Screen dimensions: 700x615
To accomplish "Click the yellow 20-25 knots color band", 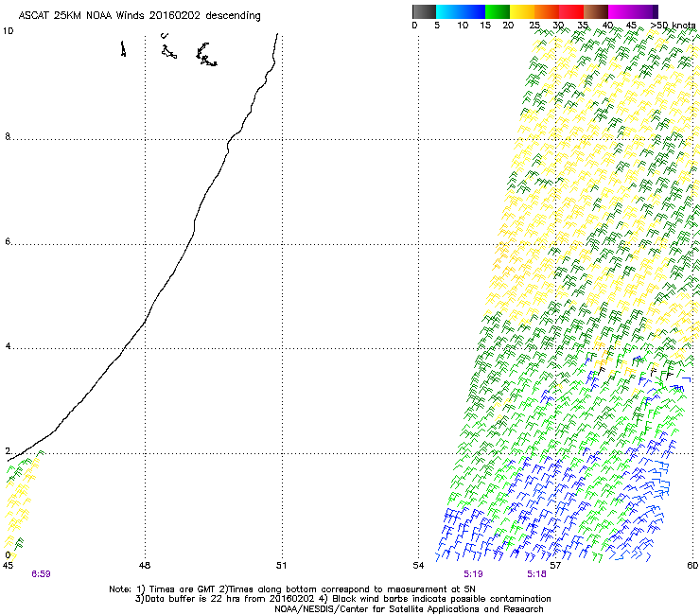I will [522, 11].
